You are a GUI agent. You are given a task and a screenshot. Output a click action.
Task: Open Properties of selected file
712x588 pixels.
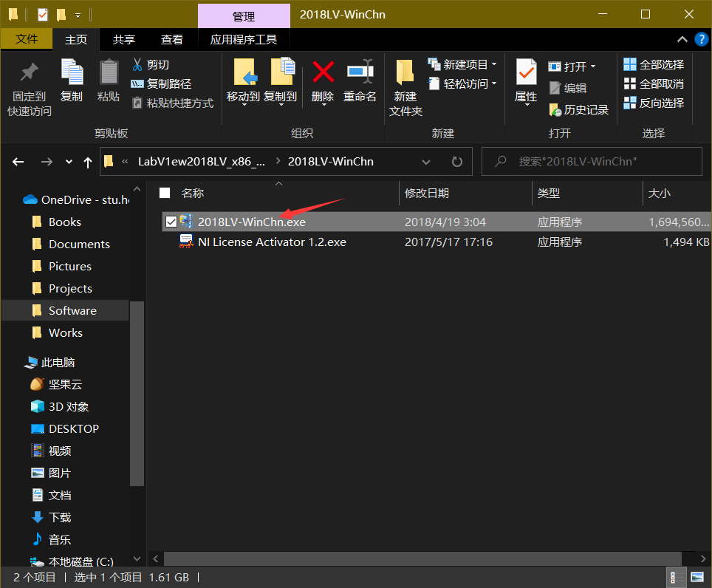pyautogui.click(x=526, y=82)
